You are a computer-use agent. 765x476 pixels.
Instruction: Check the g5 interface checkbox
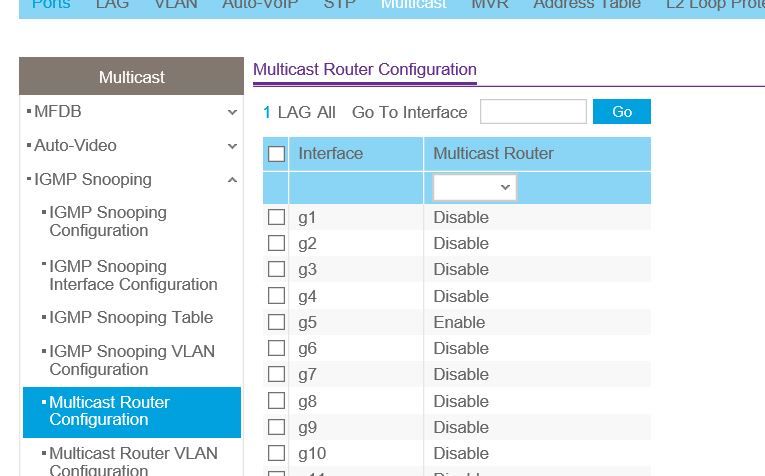[x=276, y=322]
